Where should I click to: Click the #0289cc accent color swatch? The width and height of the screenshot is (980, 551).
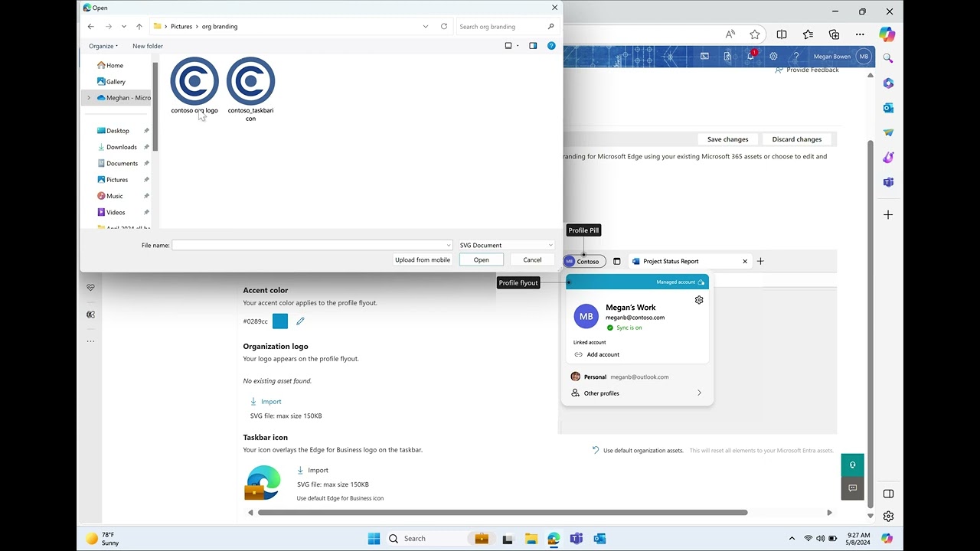click(280, 321)
